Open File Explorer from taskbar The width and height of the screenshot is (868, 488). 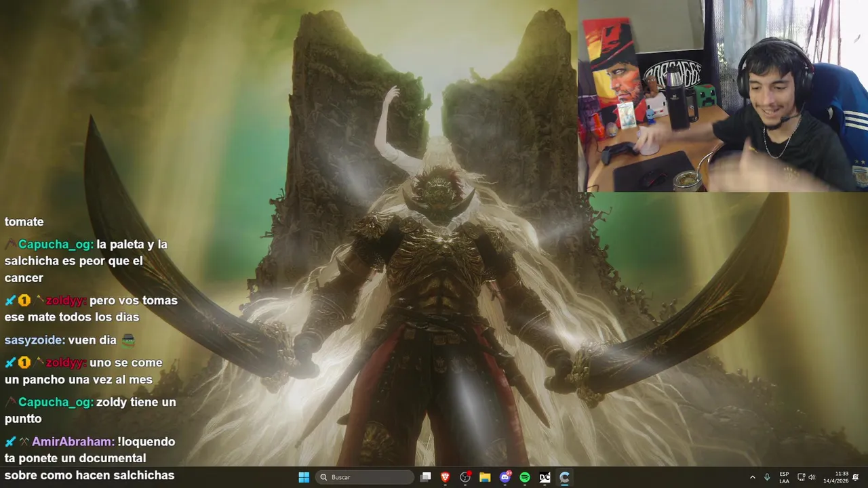tap(485, 477)
